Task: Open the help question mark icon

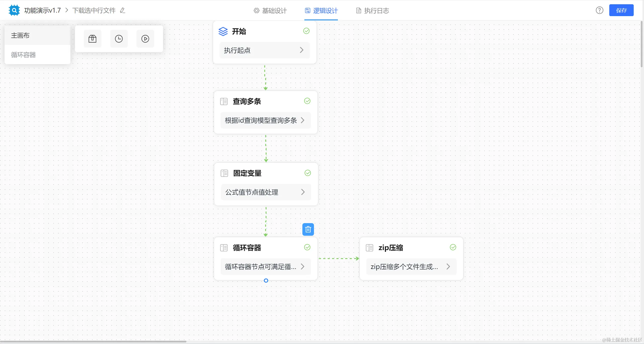Action: tap(599, 10)
